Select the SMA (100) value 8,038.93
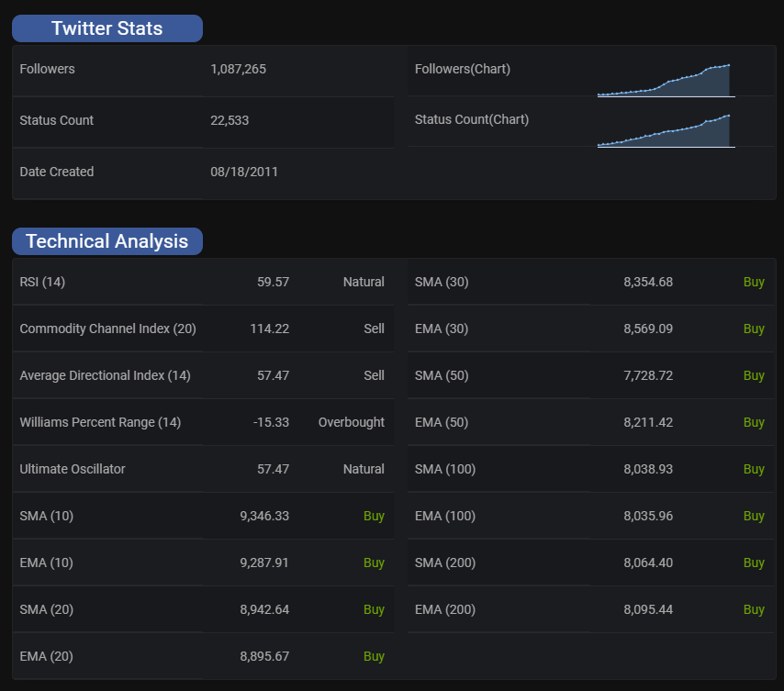 [x=648, y=469]
